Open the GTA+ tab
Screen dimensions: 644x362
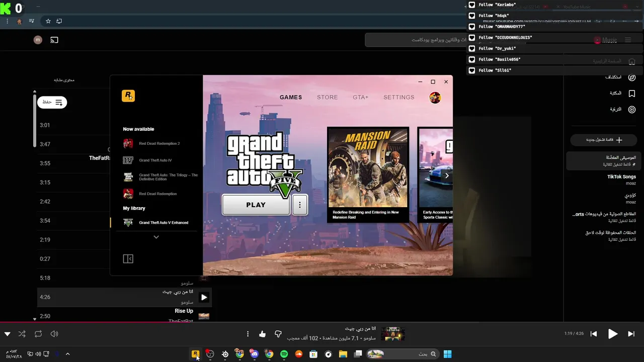[361, 97]
